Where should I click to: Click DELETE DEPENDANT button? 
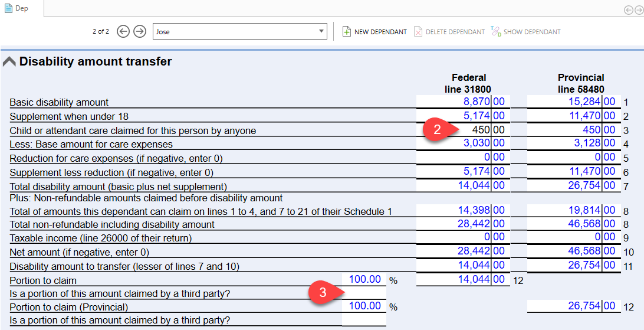(x=449, y=32)
